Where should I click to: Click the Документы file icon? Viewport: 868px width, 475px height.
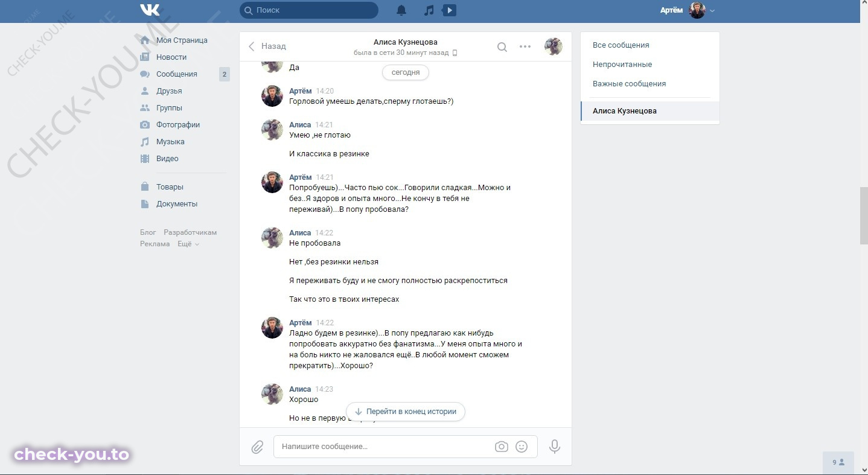pos(145,204)
